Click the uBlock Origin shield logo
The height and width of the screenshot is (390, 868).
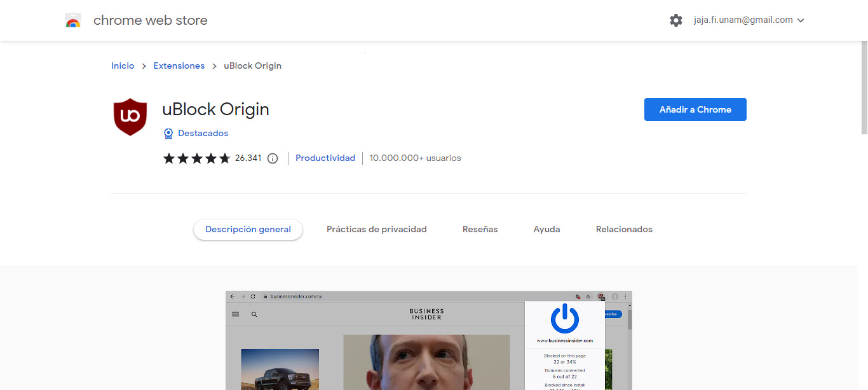[130, 117]
